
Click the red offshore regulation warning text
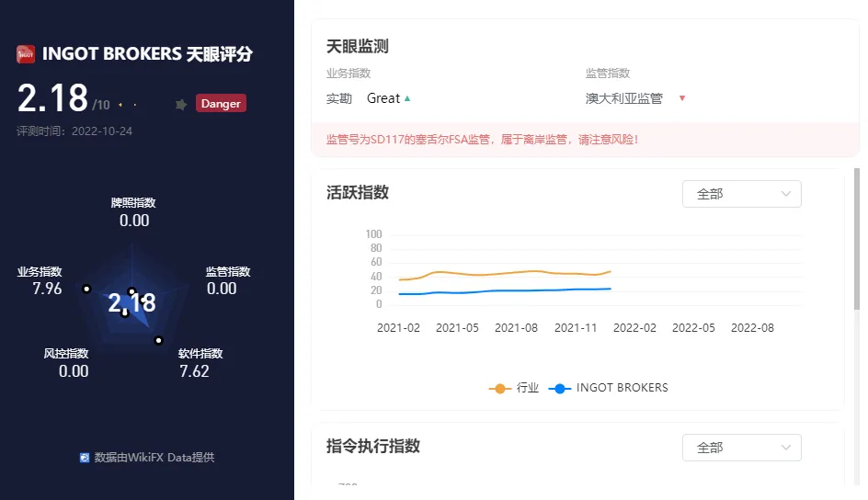(x=482, y=140)
